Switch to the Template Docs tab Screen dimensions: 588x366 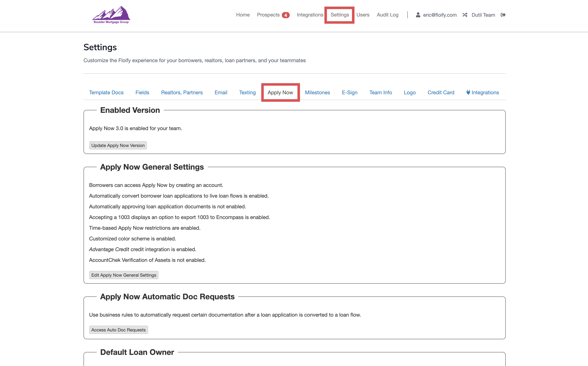click(x=106, y=92)
